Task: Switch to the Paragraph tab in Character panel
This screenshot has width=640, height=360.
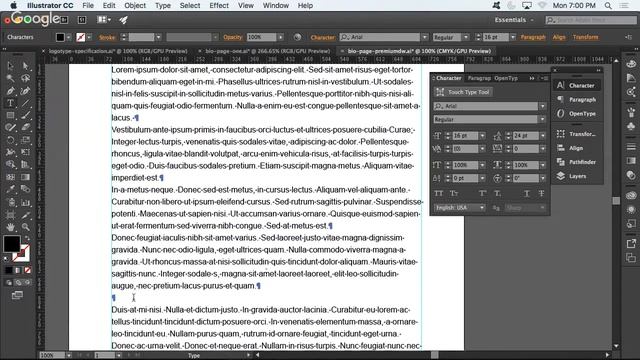Action: pyautogui.click(x=479, y=78)
